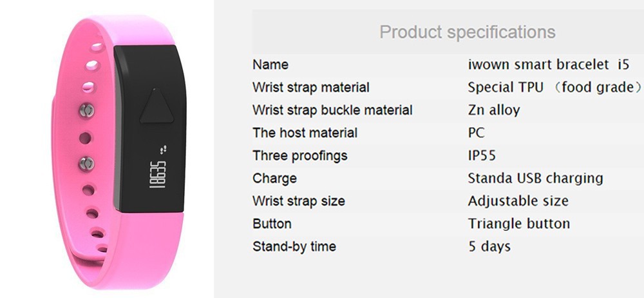Click "The host material" label
The image size is (644, 298).
[305, 133]
